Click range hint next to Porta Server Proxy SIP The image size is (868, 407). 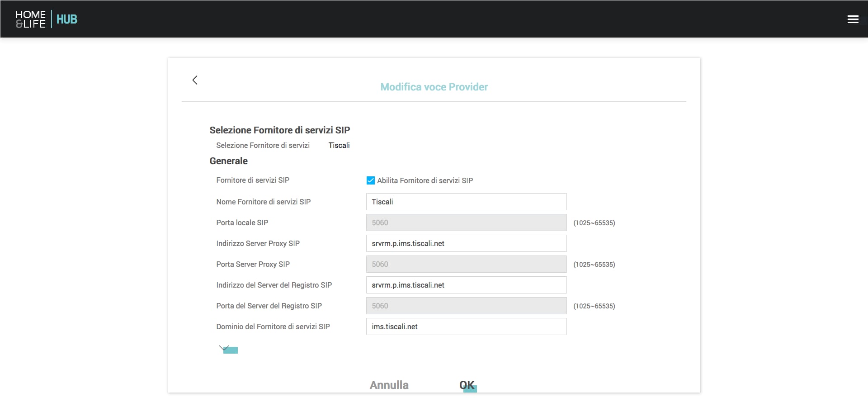594,265
